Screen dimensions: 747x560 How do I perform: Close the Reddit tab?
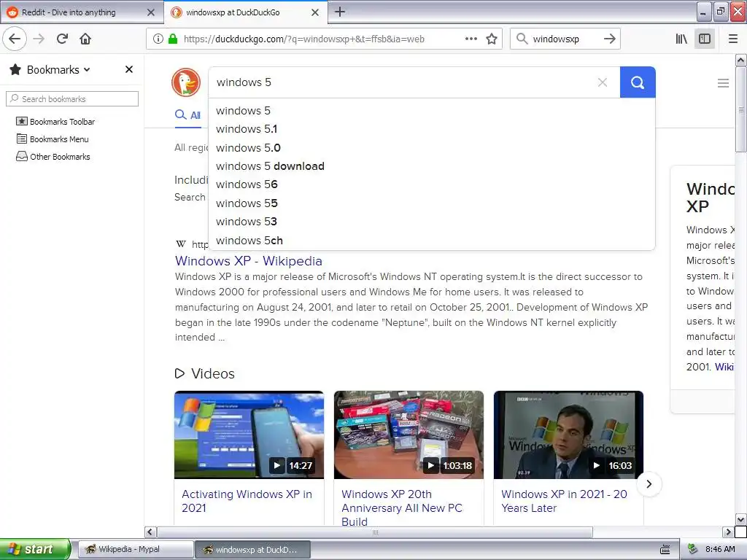click(151, 12)
